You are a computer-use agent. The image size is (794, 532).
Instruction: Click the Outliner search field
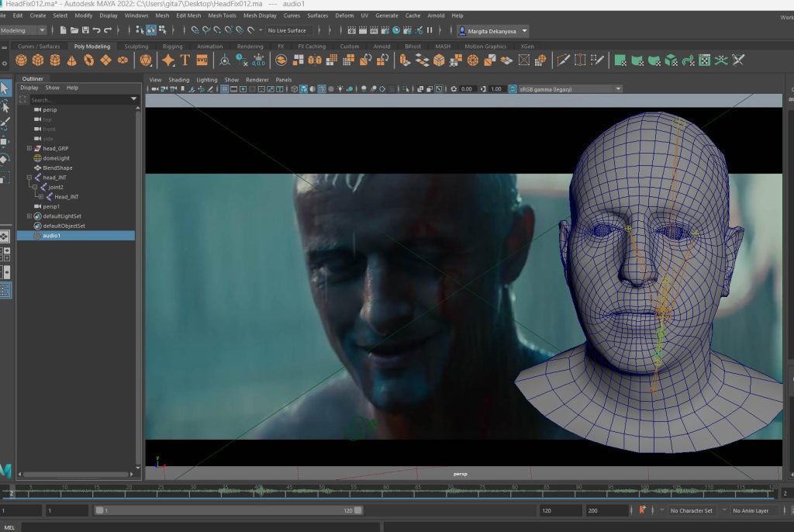[79, 100]
